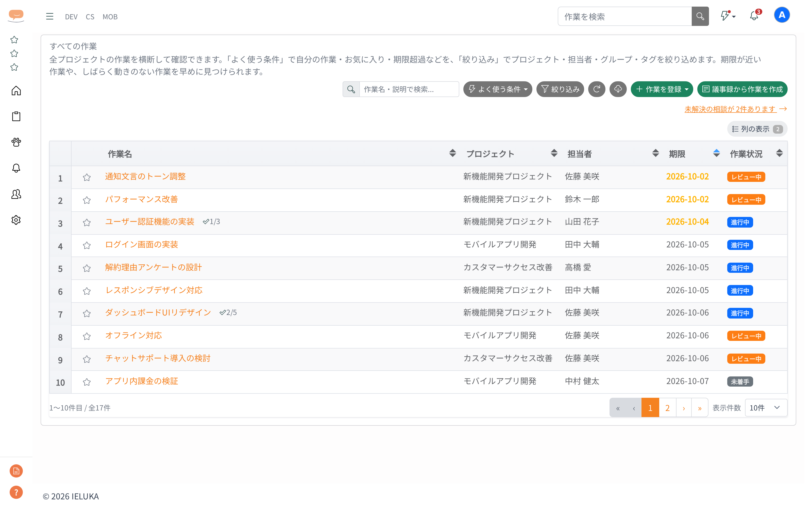Toggle favorite star for アプリ内課金の検証

coord(87,382)
